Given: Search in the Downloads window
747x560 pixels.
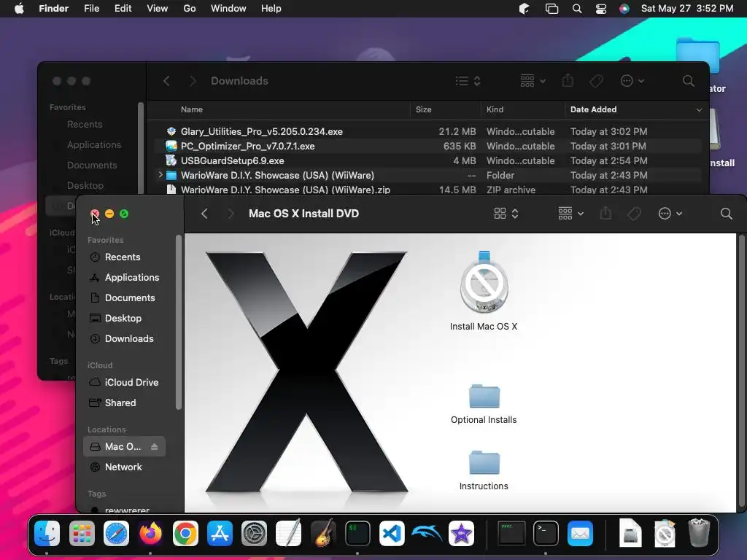Looking at the screenshot, I should tap(689, 81).
